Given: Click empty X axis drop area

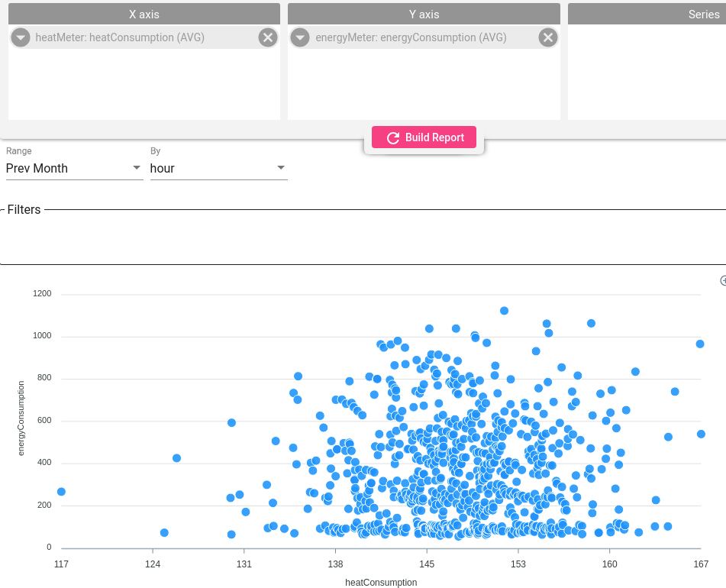Looking at the screenshot, I should tap(144, 84).
